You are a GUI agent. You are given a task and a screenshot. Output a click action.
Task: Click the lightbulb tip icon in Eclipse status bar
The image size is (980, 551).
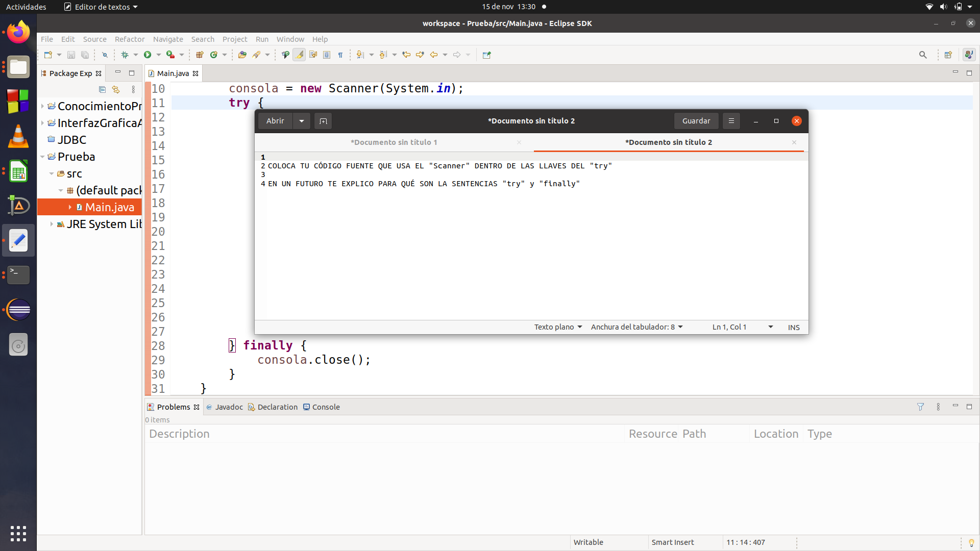tap(971, 543)
